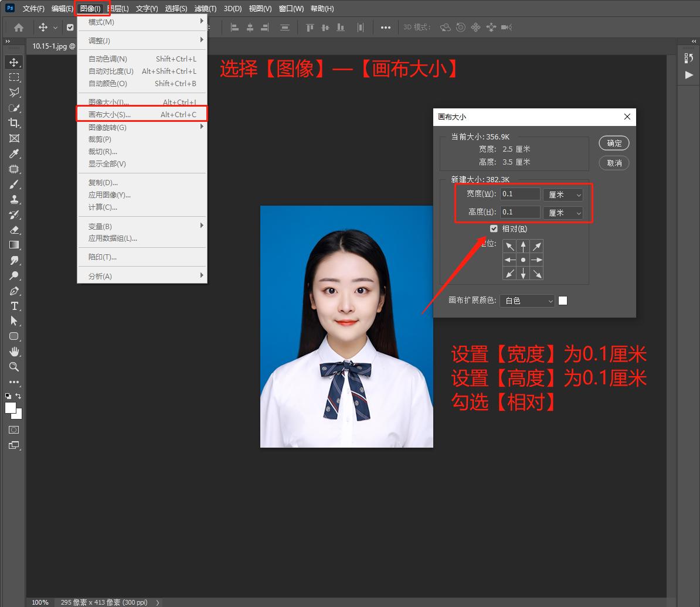Select the Horizontal Type tool

pyautogui.click(x=14, y=306)
